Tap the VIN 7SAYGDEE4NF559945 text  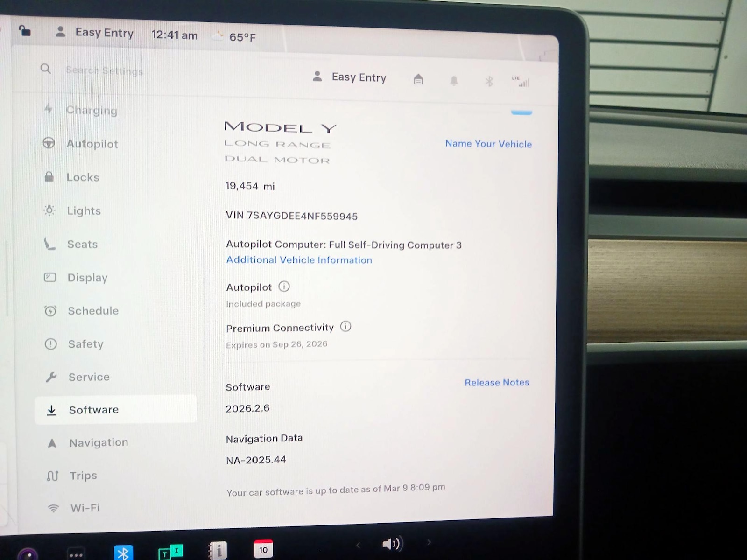point(292,216)
